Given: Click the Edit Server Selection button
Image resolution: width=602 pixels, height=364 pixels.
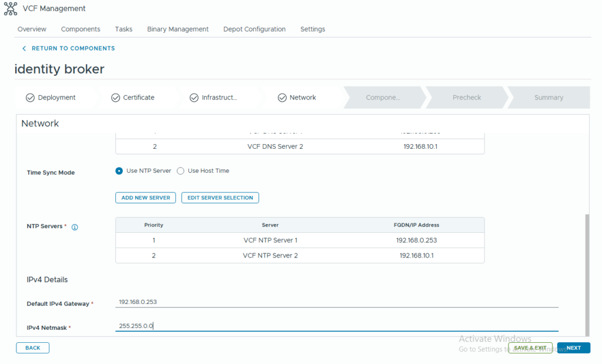Looking at the screenshot, I should point(220,198).
